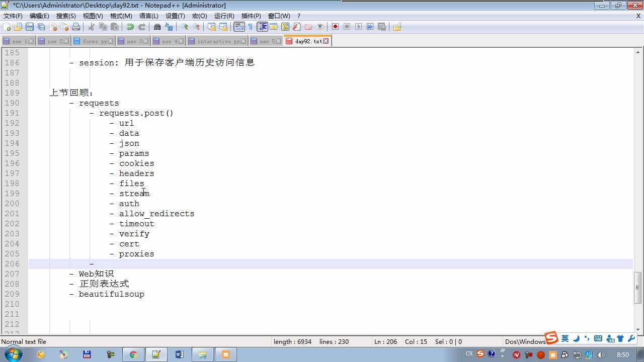This screenshot has height=362, width=644.
Task: Undo the last edit from the toolbar
Action: pos(130,27)
